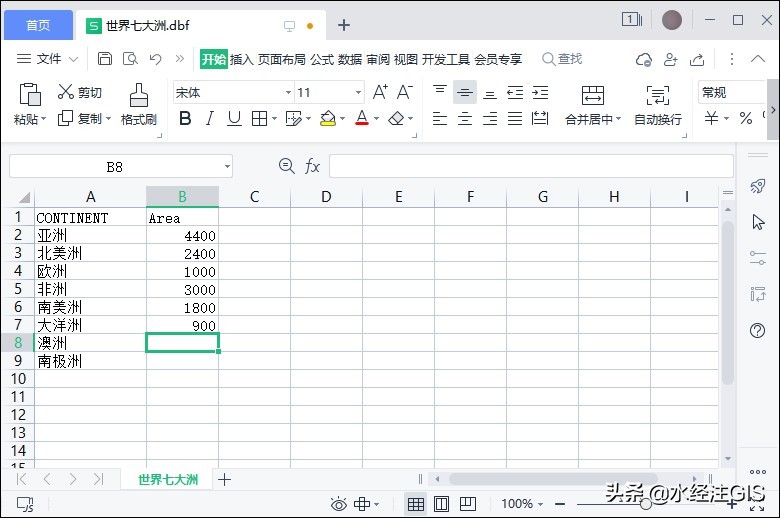Click percent style icon
The width and height of the screenshot is (780, 518).
(x=746, y=118)
